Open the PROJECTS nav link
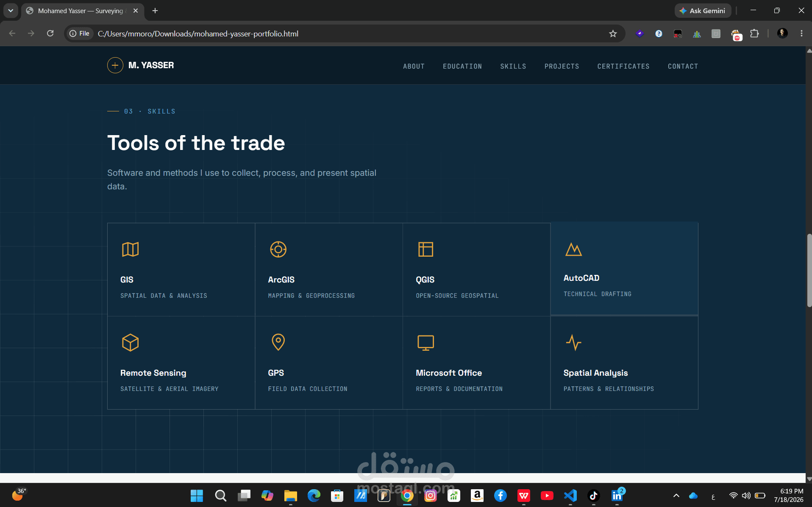 [562, 66]
